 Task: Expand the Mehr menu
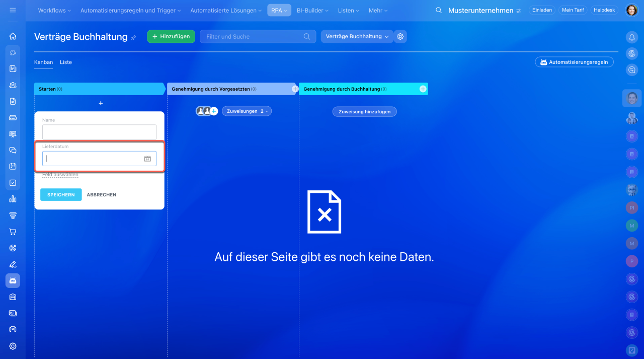(379, 10)
